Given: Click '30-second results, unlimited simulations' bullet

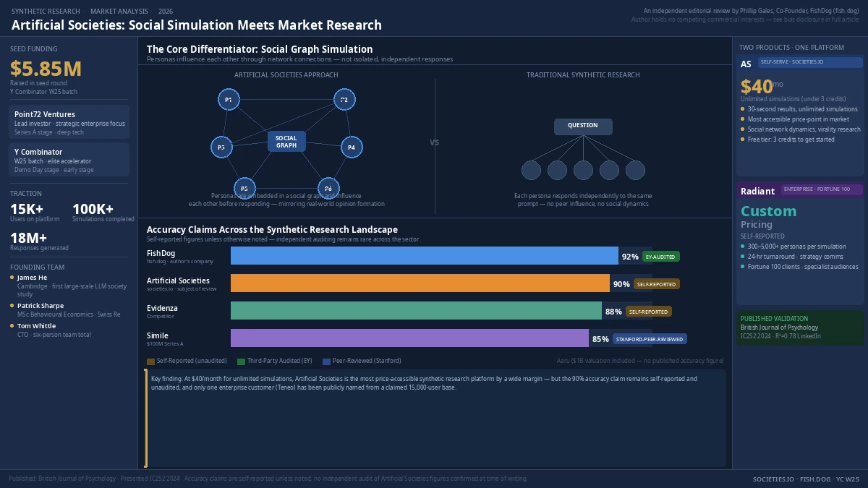Looking at the screenshot, I should [803, 109].
